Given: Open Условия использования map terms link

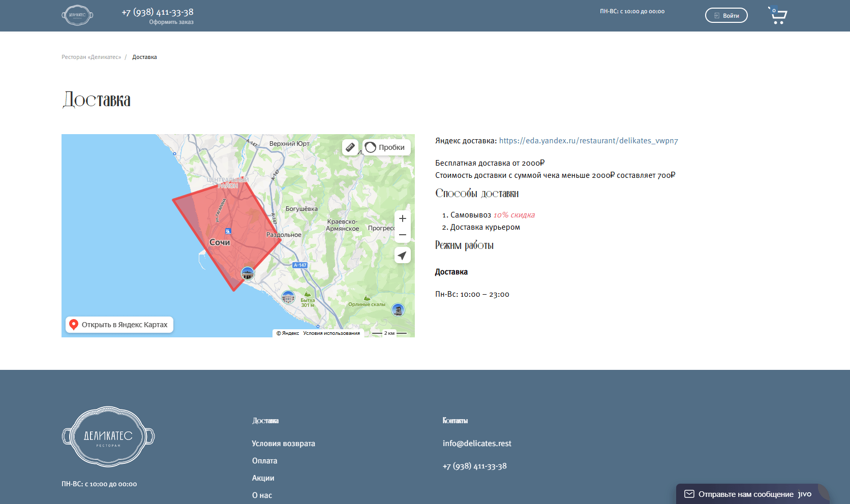Looking at the screenshot, I should point(331,333).
